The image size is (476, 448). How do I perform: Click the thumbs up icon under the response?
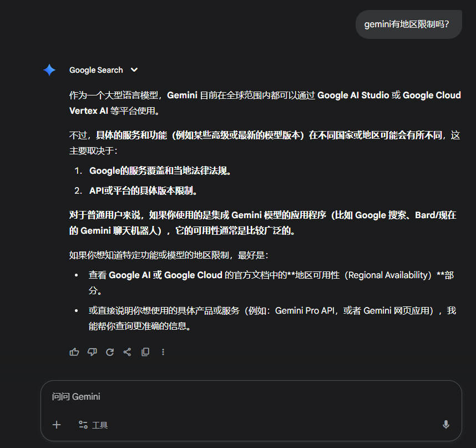point(74,352)
